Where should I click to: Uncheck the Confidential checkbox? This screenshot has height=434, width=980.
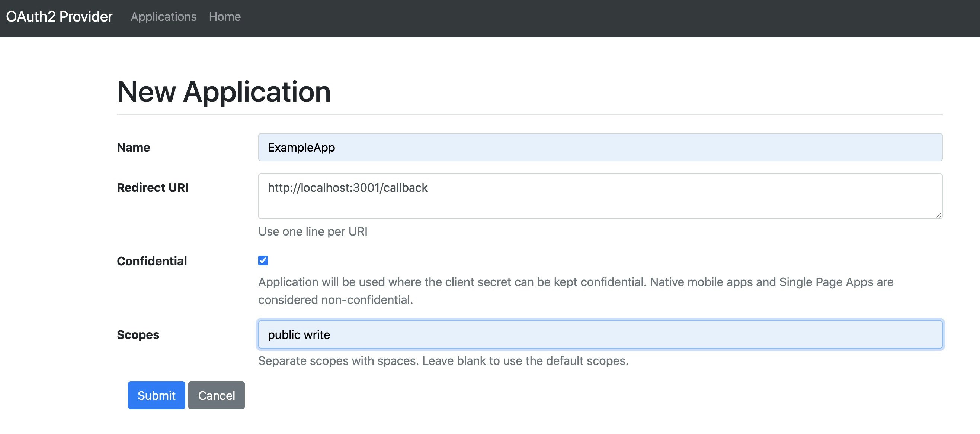(263, 260)
